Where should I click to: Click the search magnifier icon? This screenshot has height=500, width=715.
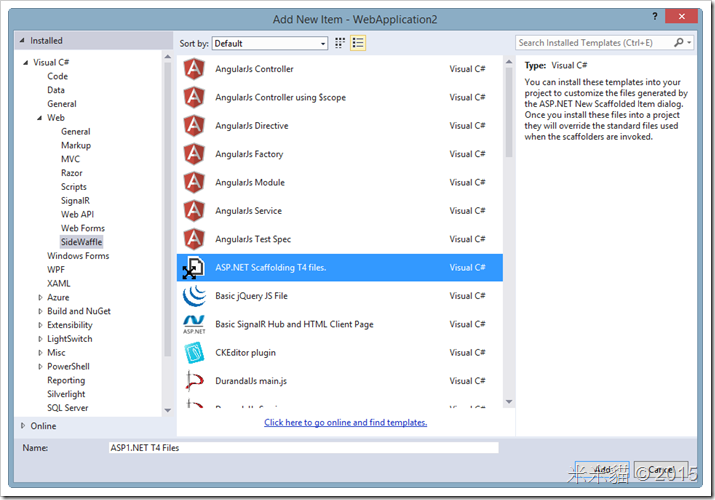tap(679, 43)
